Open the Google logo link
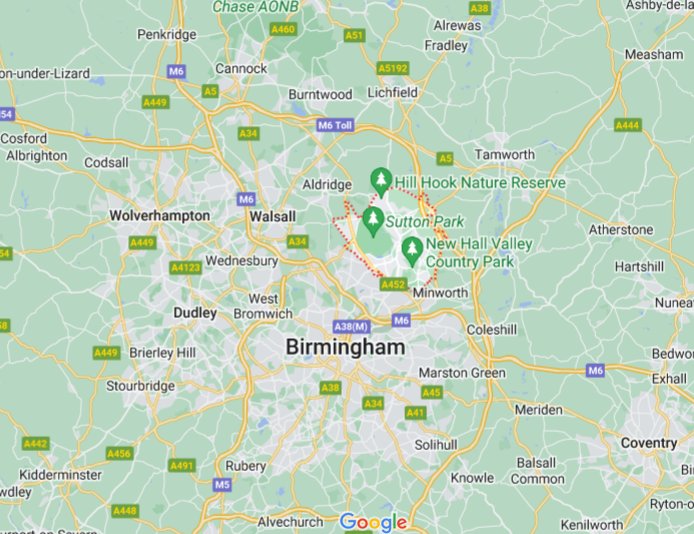This screenshot has width=694, height=534. click(373, 522)
